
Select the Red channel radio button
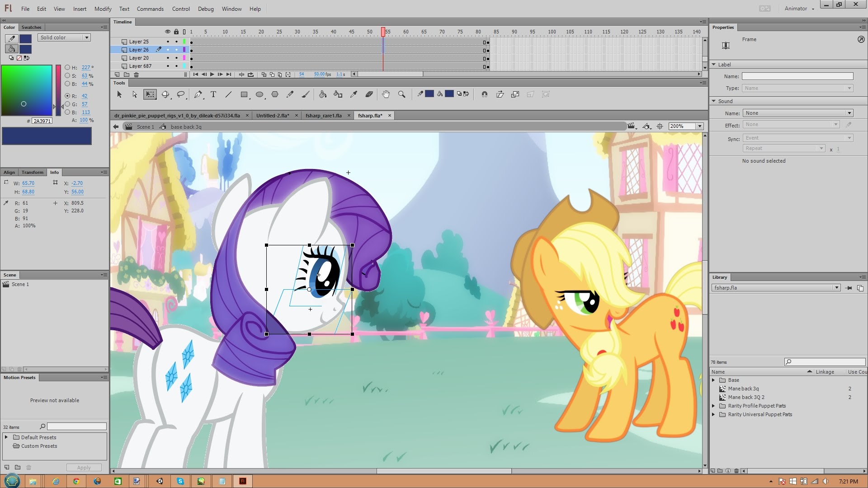click(67, 96)
